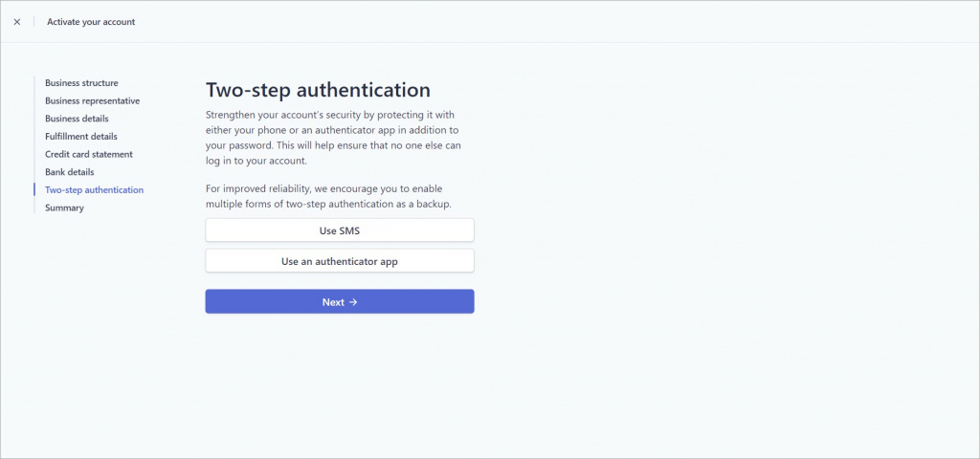Close the account activation with the X icon

tap(17, 22)
